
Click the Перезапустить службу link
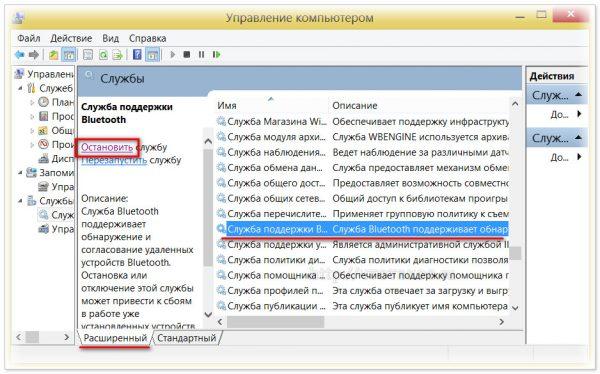click(114, 160)
